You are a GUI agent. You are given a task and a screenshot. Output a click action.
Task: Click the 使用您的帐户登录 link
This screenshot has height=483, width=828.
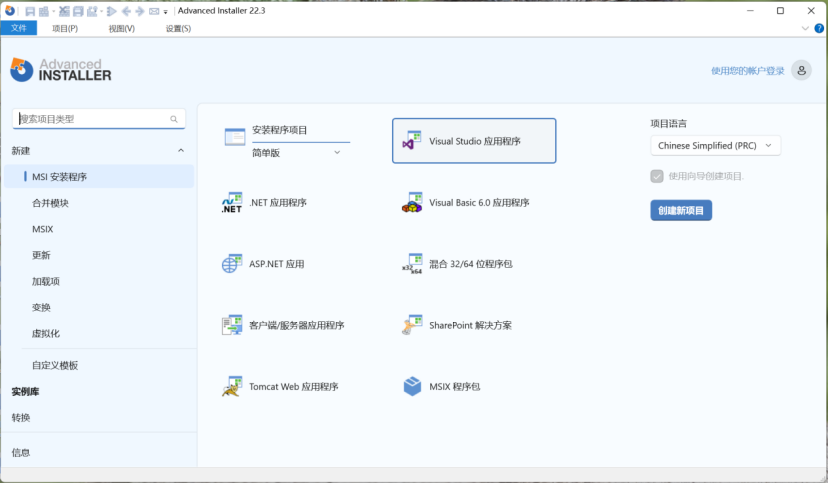[x=747, y=71]
